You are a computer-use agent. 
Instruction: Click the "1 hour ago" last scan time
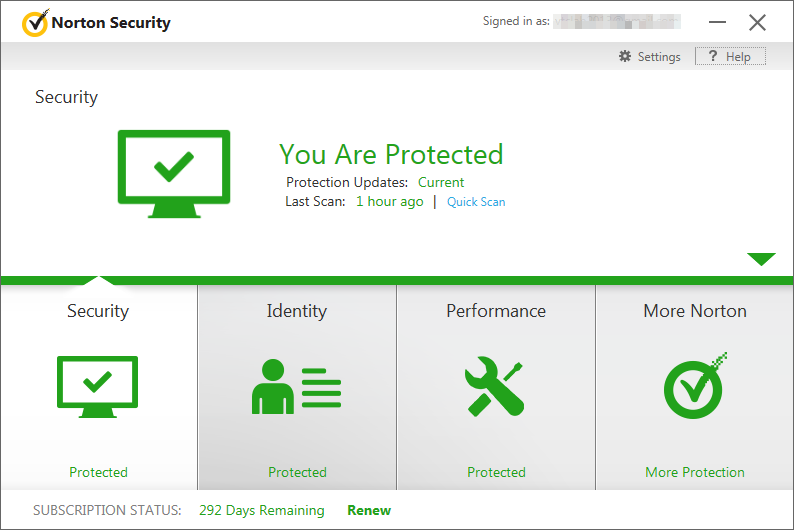(x=390, y=202)
